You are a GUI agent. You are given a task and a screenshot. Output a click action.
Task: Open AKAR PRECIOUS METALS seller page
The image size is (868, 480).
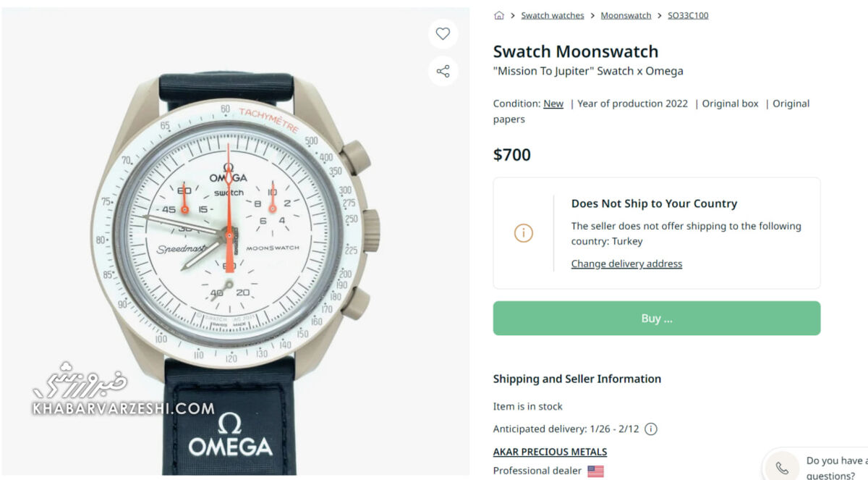point(550,452)
